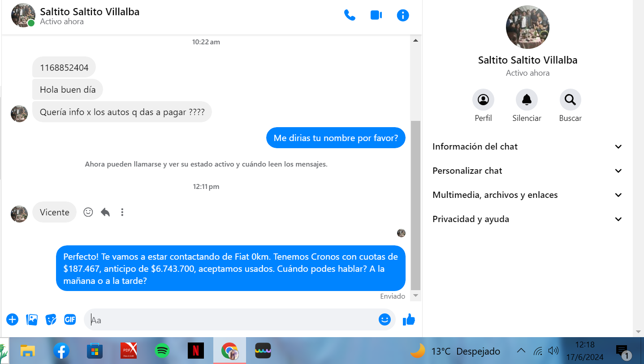Search the conversation with Buscar
Viewport: 644px width, 364px height.
point(570,100)
